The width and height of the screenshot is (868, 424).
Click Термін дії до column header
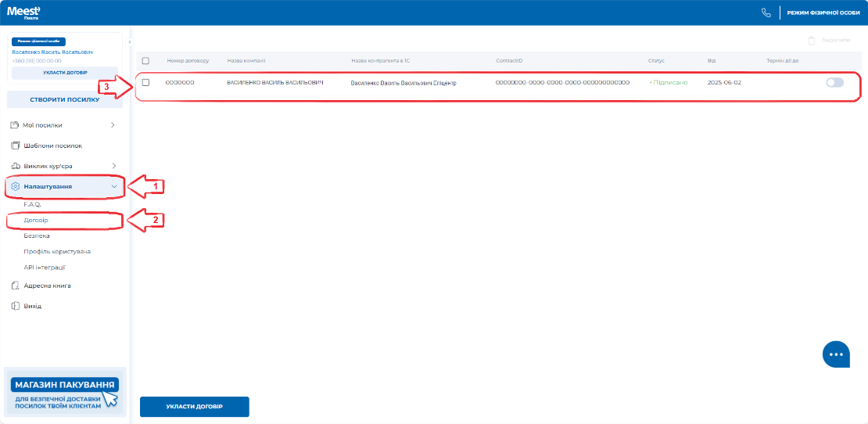click(782, 60)
